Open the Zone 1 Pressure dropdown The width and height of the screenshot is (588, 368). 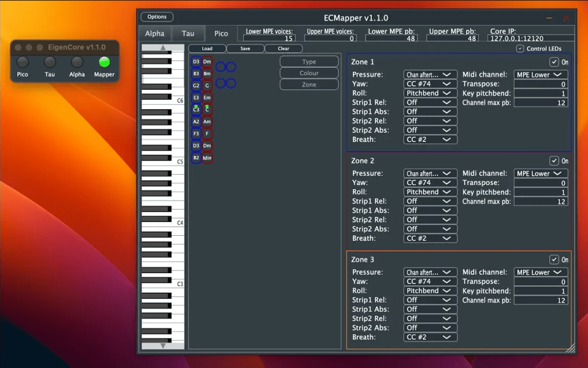[x=430, y=74]
